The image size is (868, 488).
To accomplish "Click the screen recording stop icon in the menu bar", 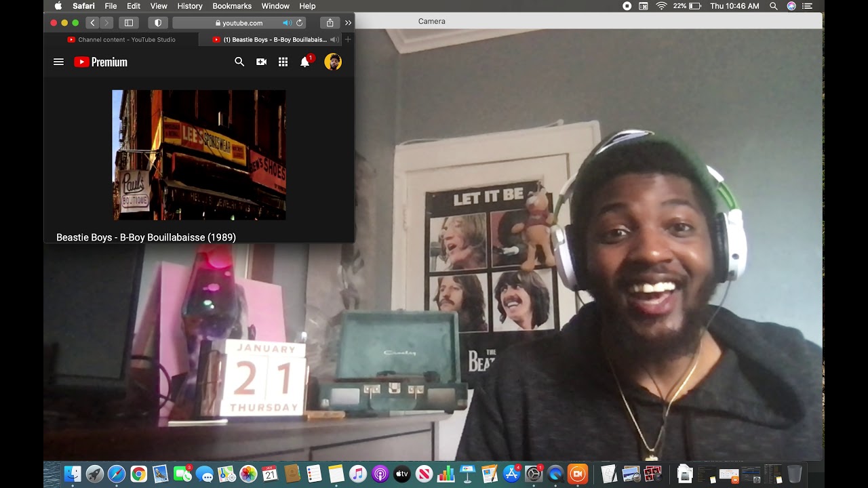I will [x=627, y=6].
